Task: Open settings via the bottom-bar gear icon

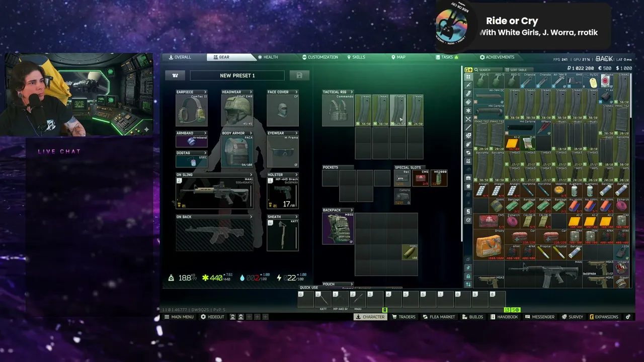Action: click(x=628, y=317)
